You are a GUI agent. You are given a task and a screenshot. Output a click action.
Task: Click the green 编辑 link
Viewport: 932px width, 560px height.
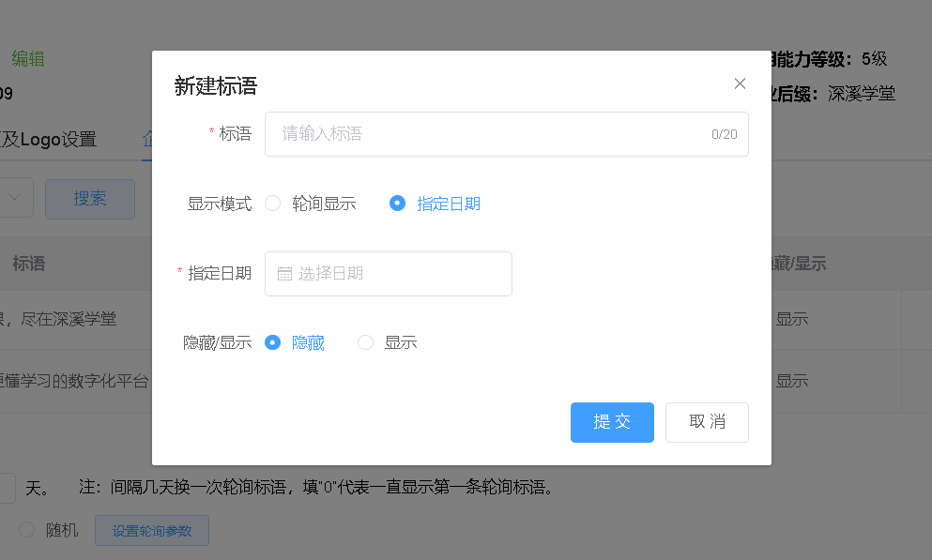coord(28,59)
